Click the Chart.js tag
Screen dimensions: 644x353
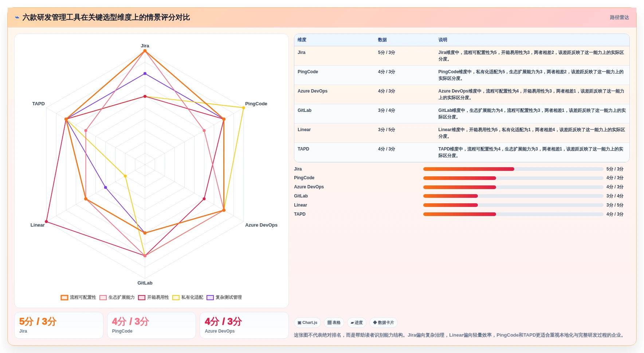point(307,323)
